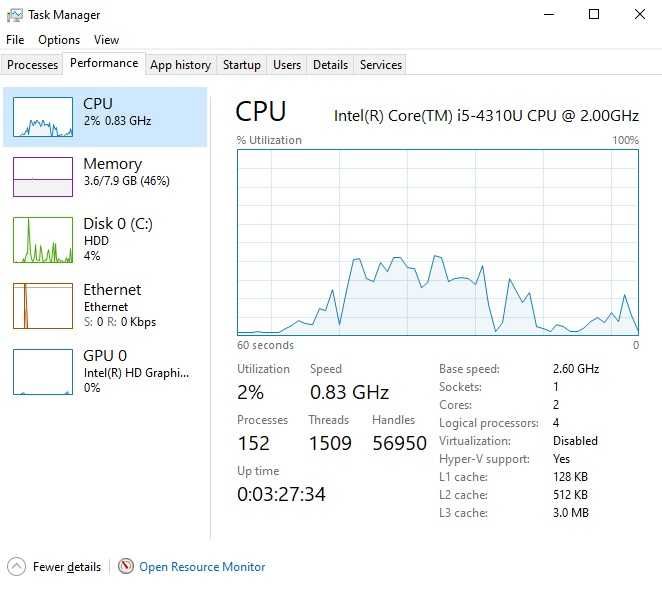The image size is (662, 591).
Task: Open the Options menu
Action: pyautogui.click(x=59, y=40)
